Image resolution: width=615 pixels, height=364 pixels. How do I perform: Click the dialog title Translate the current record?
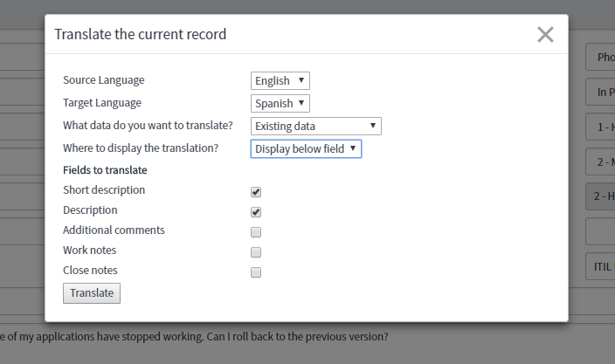[141, 35]
